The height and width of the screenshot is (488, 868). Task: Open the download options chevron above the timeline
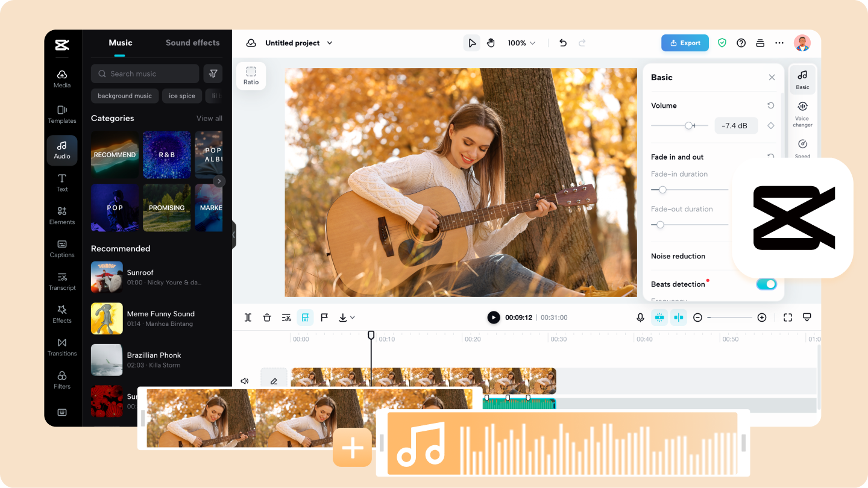(x=353, y=317)
